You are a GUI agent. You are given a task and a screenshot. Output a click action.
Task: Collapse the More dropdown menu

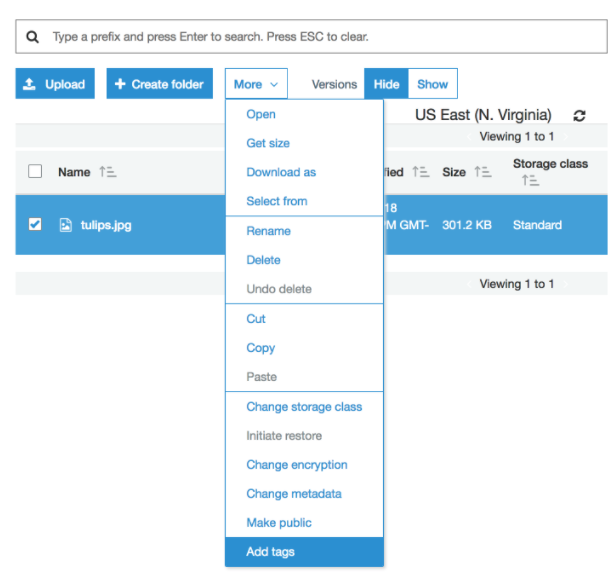[256, 85]
